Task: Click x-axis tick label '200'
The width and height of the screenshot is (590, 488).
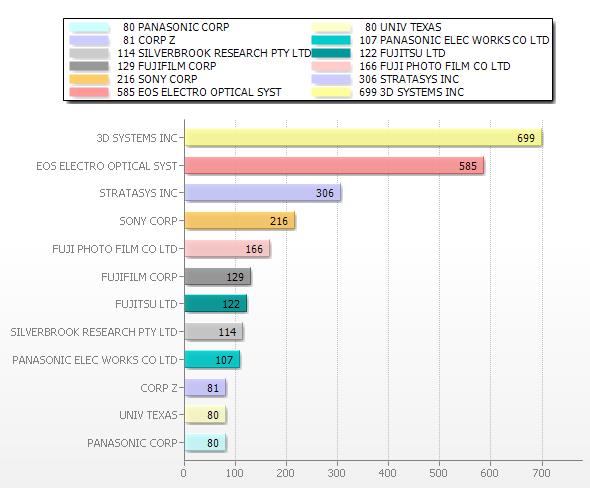Action: point(285,473)
